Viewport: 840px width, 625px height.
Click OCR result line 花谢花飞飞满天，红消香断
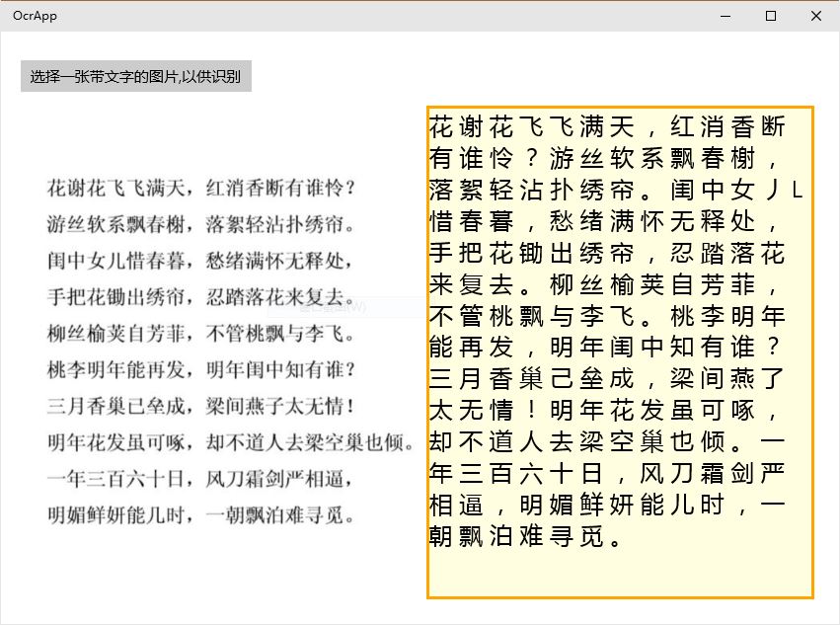pos(607,127)
